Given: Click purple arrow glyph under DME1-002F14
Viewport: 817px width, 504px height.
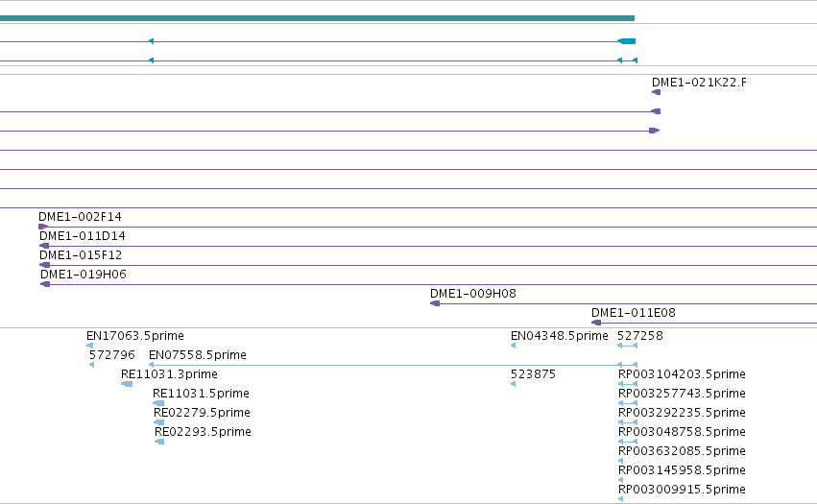Looking at the screenshot, I should click(x=43, y=227).
